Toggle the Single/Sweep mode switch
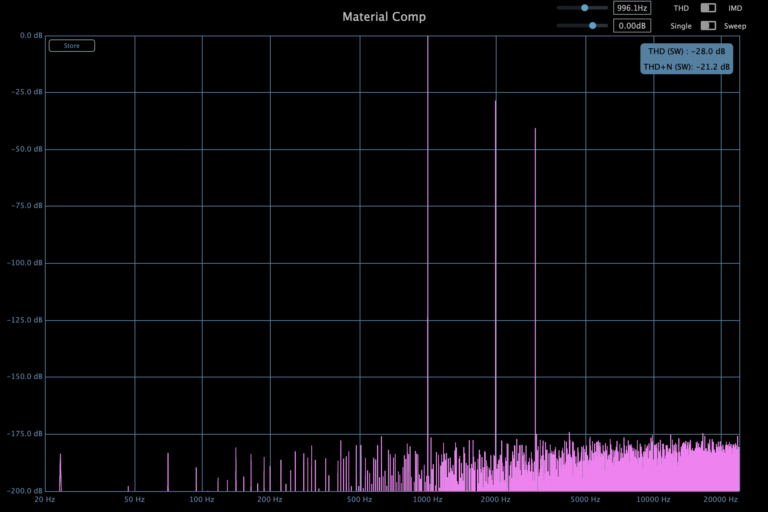Viewport: 768px width, 512px height. pyautogui.click(x=708, y=26)
